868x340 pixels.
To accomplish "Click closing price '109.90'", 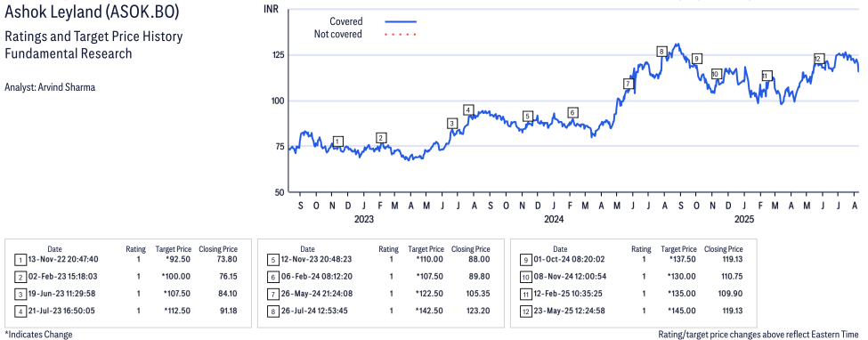I will coord(731,294).
